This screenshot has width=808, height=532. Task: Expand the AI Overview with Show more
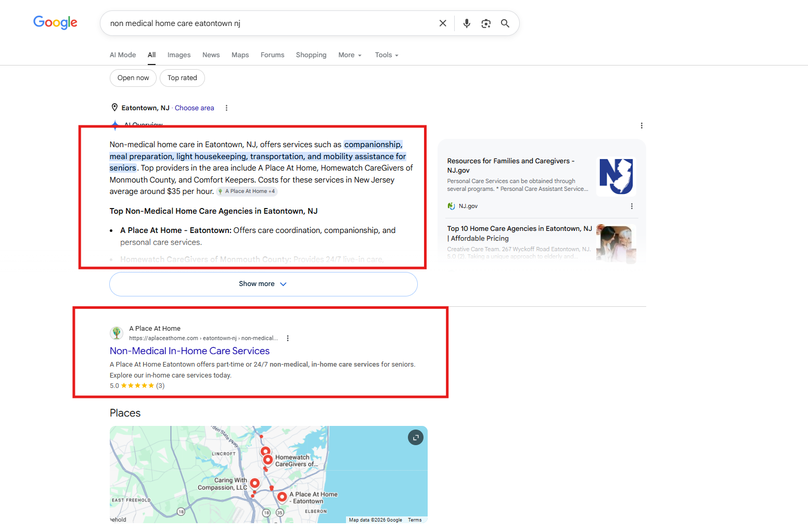tap(263, 284)
